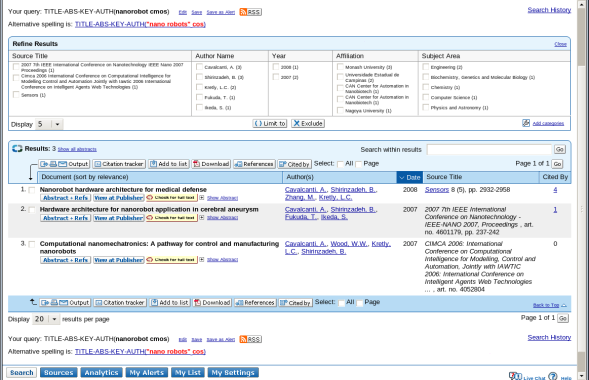Close the Refine Results panel
Viewport: 589px width, 380px height.
[560, 44]
